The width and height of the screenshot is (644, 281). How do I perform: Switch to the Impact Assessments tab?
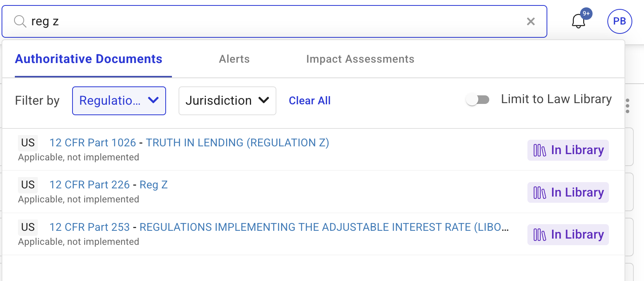tap(360, 59)
